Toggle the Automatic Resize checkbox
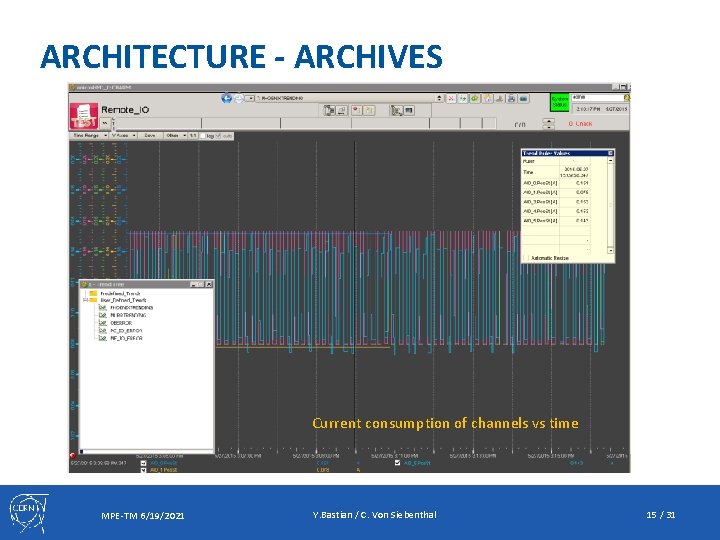The image size is (720, 540). click(526, 258)
